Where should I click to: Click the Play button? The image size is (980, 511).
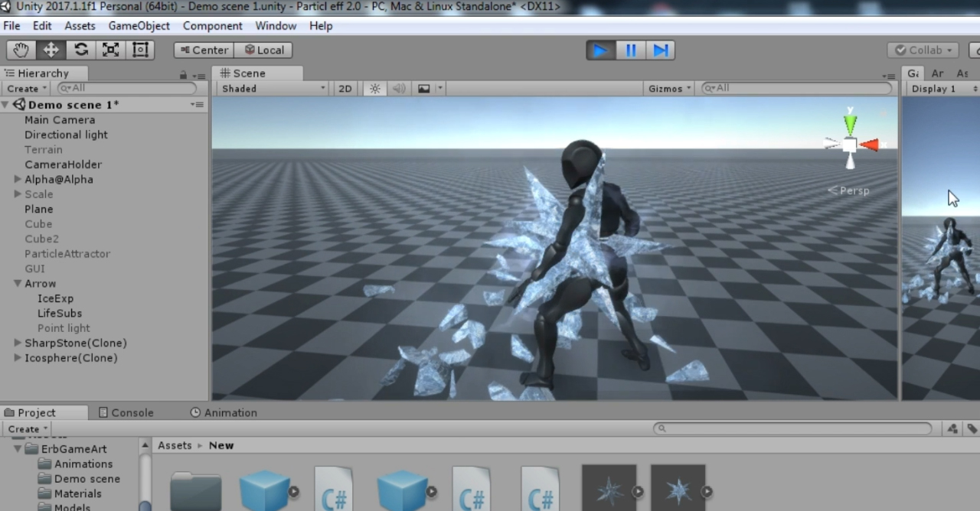(601, 50)
